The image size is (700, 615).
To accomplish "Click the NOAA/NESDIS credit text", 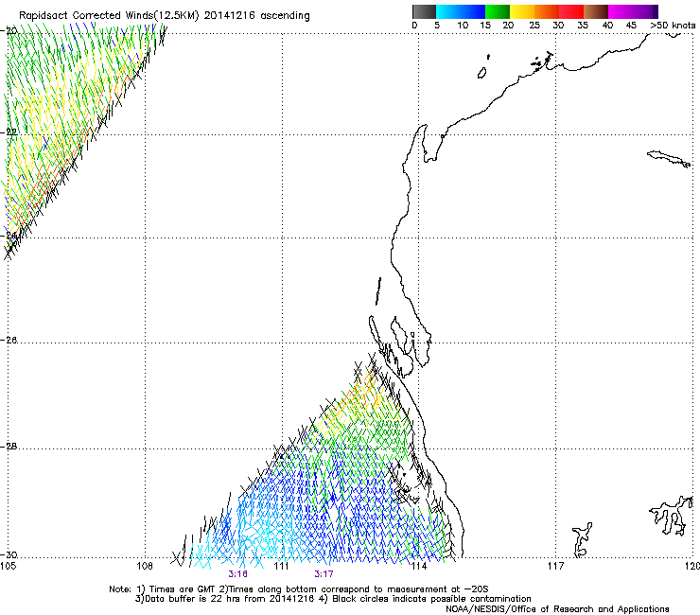I will [557, 609].
